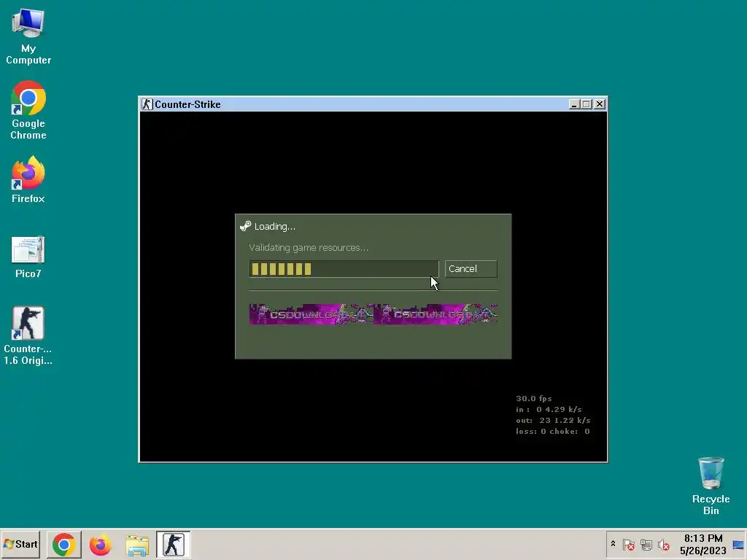Image resolution: width=747 pixels, height=560 pixels.
Task: Open Action Center flag tray icon
Action: tap(628, 545)
